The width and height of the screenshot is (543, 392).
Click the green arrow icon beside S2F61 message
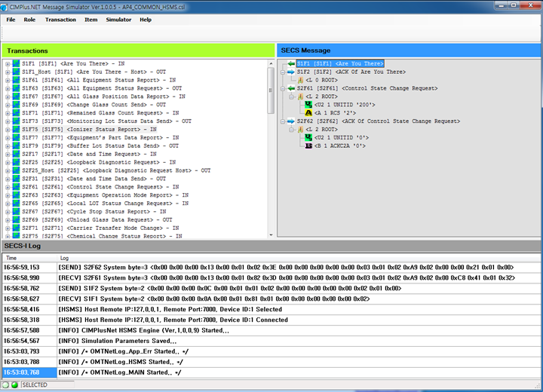pyautogui.click(x=290, y=88)
